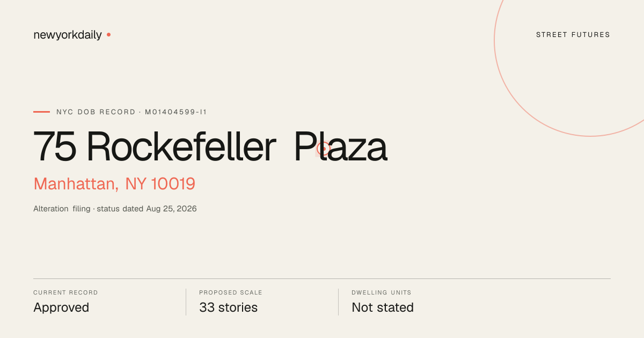Click the 75 Rockefeller Plaza headline

click(210, 146)
